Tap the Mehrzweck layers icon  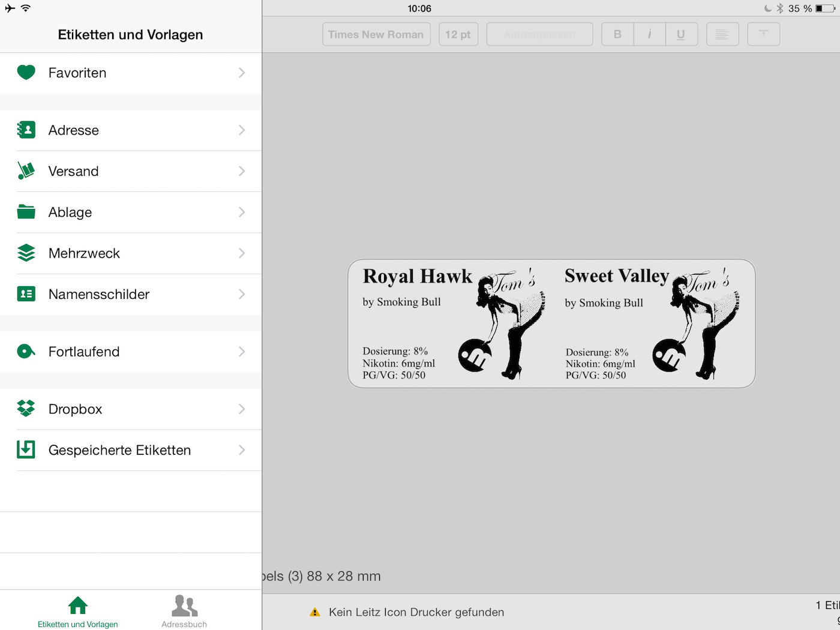(x=26, y=253)
